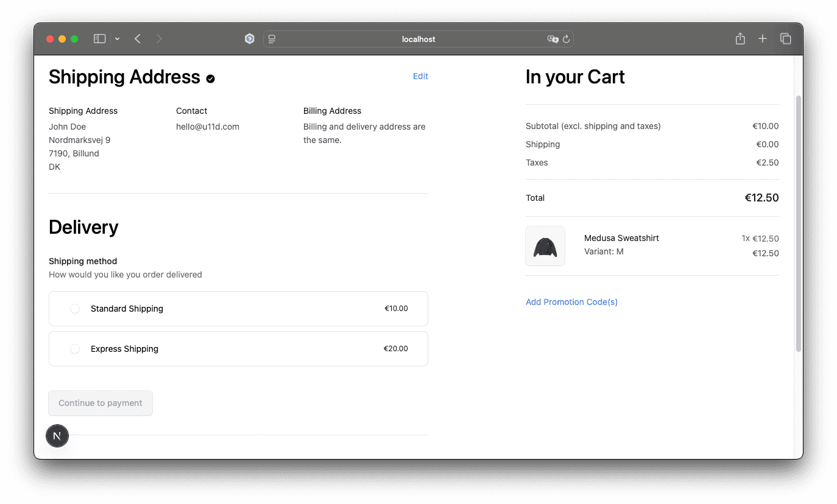Open a new tab with the plus icon
This screenshot has width=837, height=504.
coord(762,39)
